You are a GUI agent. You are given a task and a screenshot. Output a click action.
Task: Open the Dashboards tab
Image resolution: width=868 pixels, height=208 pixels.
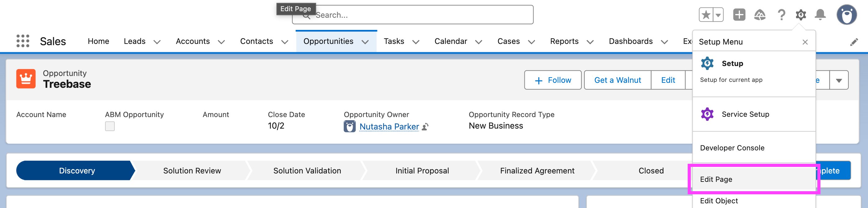click(x=631, y=41)
